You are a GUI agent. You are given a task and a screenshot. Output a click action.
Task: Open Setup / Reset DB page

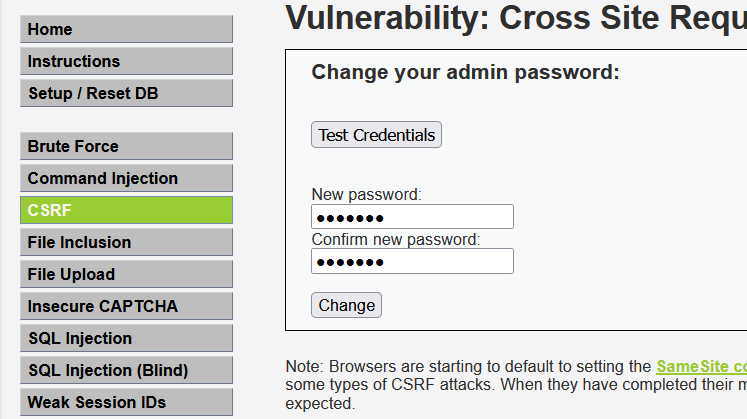click(x=126, y=94)
